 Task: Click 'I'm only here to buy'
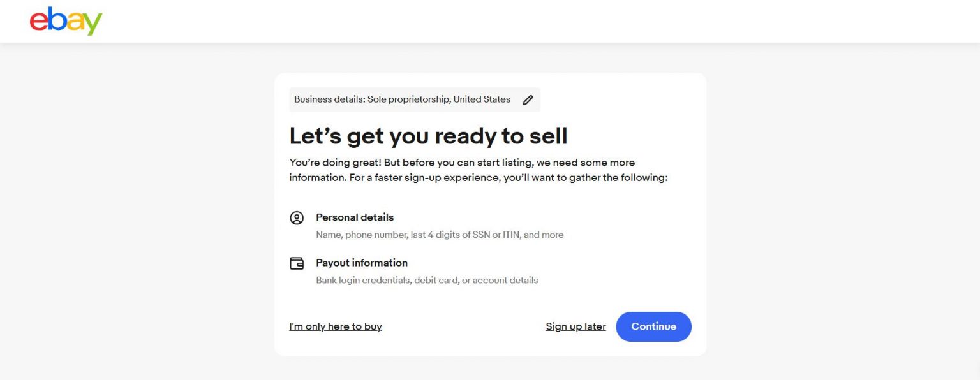(335, 326)
